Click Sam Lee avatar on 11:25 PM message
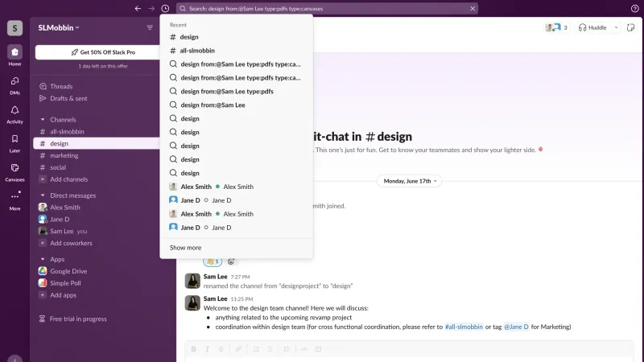Image resolution: width=644 pixels, height=362 pixels. (x=192, y=303)
